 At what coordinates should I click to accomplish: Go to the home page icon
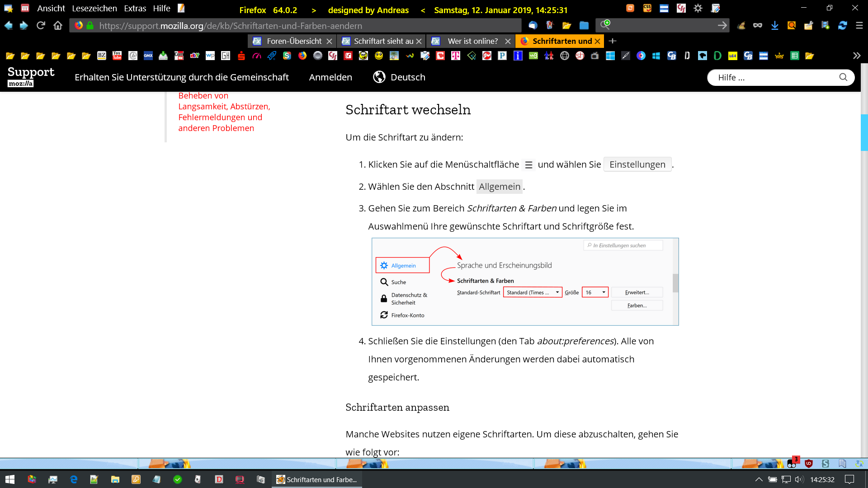[58, 26]
